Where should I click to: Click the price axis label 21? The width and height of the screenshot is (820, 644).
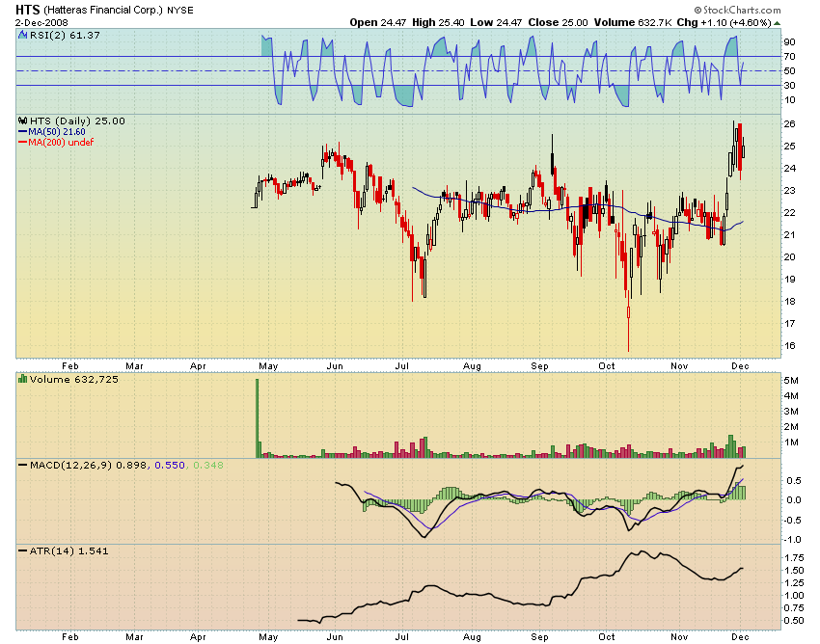790,234
